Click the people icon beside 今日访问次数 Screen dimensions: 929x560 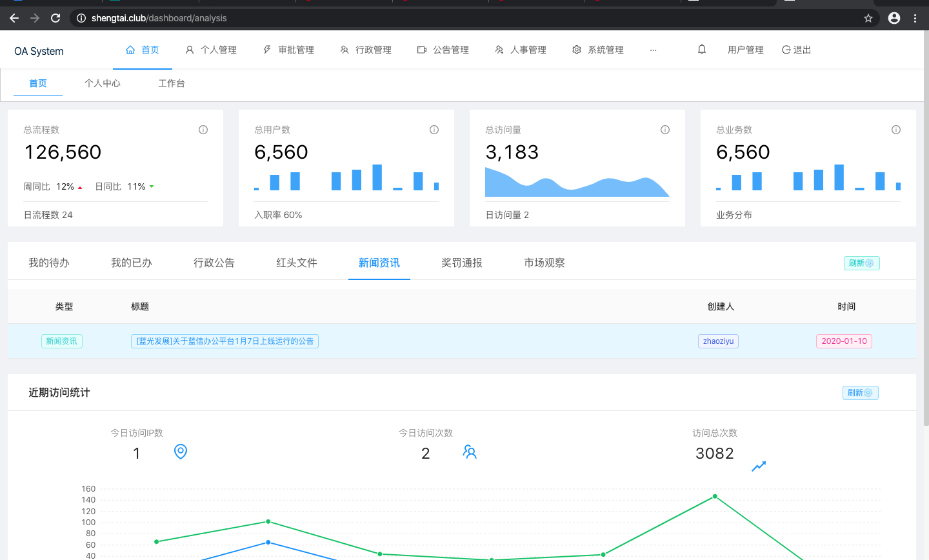(469, 452)
